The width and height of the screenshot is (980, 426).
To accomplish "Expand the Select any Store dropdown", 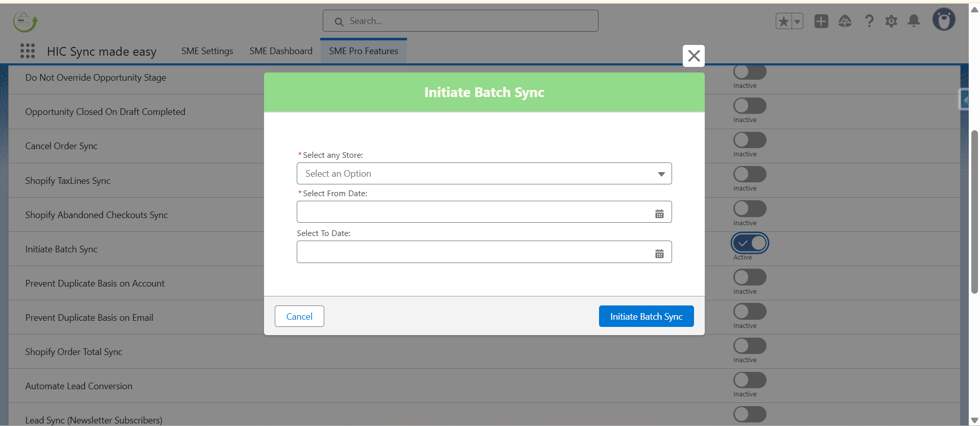I will click(x=484, y=174).
